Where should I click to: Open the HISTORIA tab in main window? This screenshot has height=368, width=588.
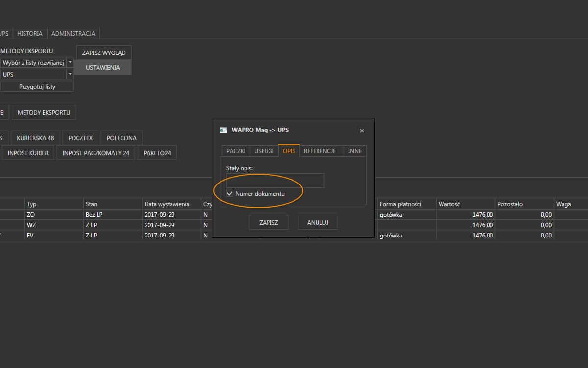coord(30,34)
